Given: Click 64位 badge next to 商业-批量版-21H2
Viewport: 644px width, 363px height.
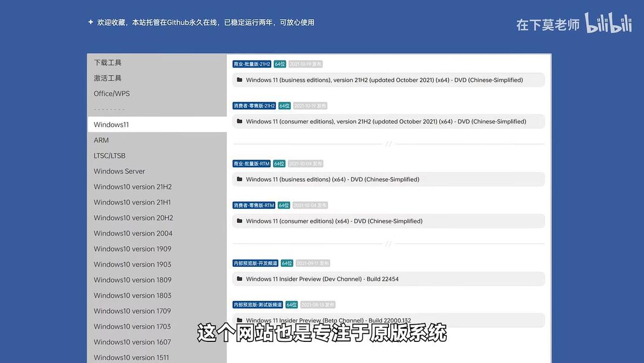Looking at the screenshot, I should click(x=280, y=64).
